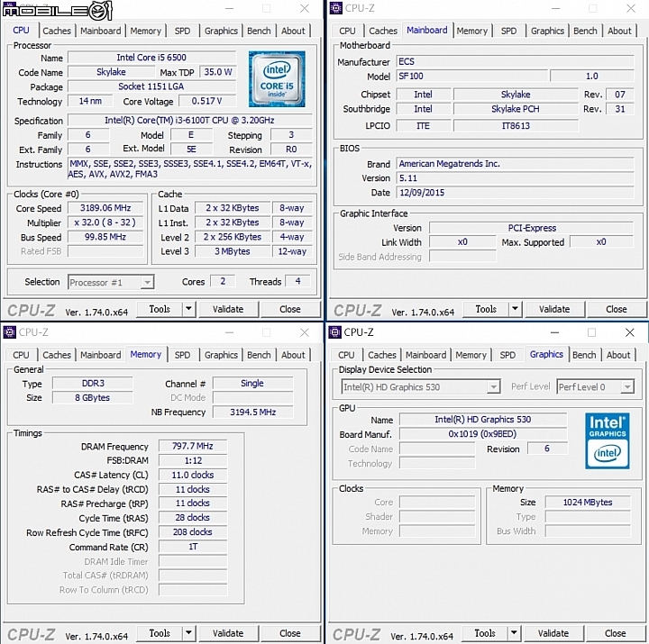Open Tools dropdown arrow in CPU window
This screenshot has height=644, width=649.
[188, 309]
